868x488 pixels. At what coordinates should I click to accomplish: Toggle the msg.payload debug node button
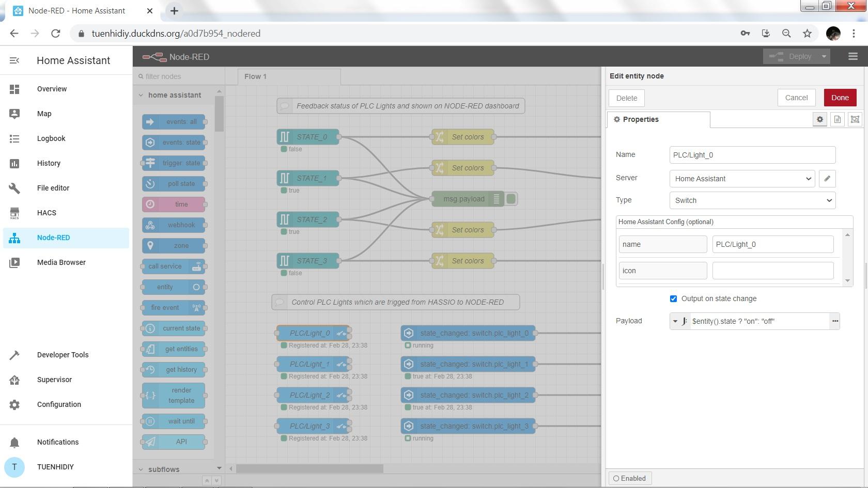511,199
